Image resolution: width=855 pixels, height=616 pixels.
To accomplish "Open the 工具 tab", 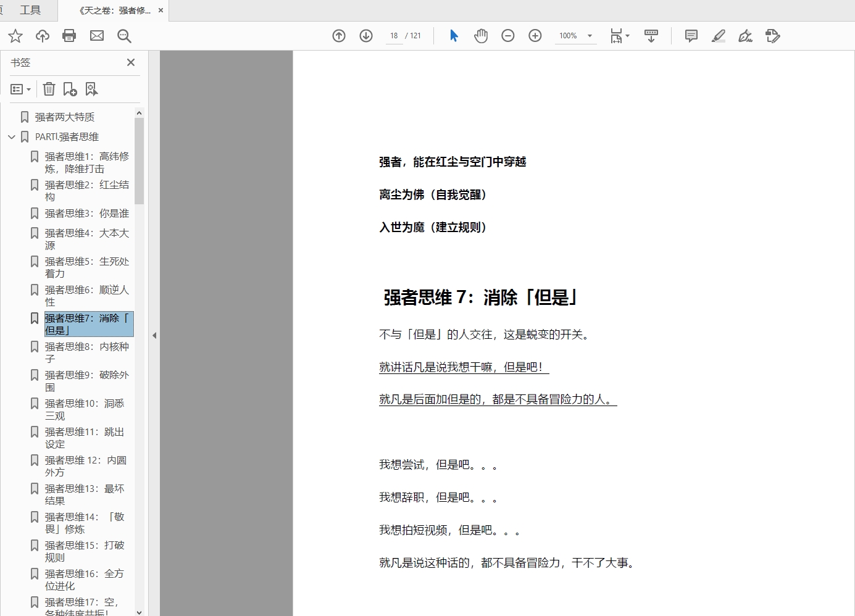I will (30, 10).
